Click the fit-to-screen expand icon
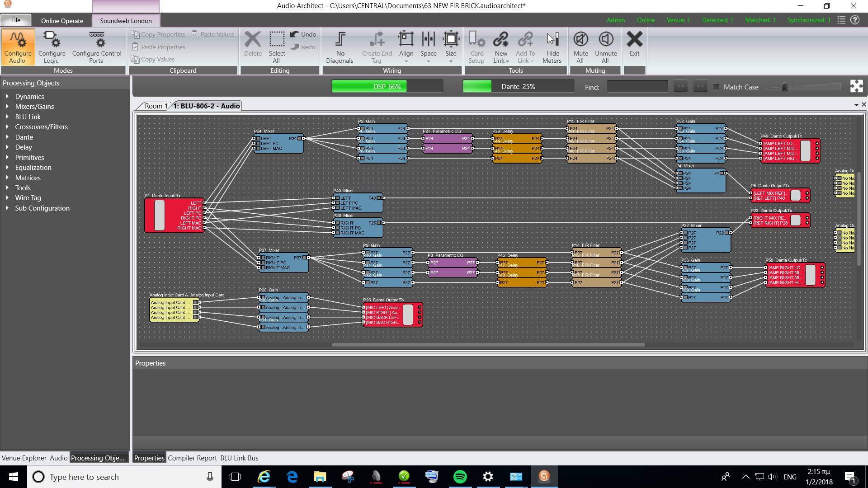The height and width of the screenshot is (488, 868). [856, 86]
